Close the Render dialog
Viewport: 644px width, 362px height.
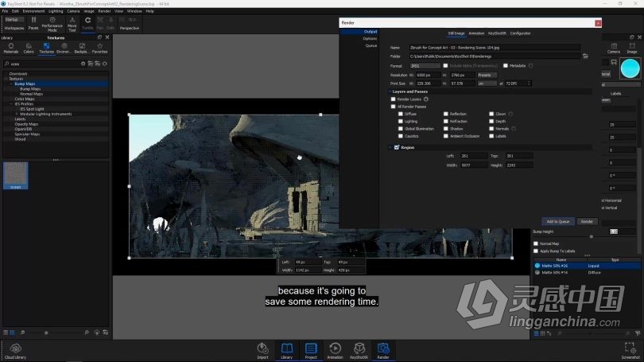(x=598, y=22)
